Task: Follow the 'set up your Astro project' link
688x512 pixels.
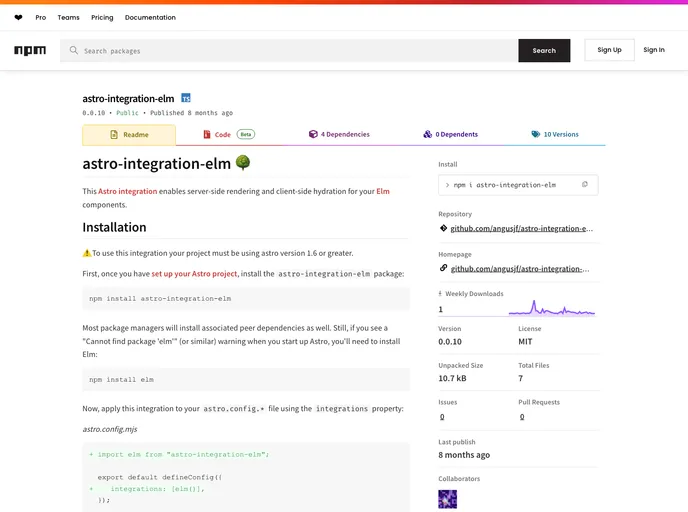Action: point(194,274)
